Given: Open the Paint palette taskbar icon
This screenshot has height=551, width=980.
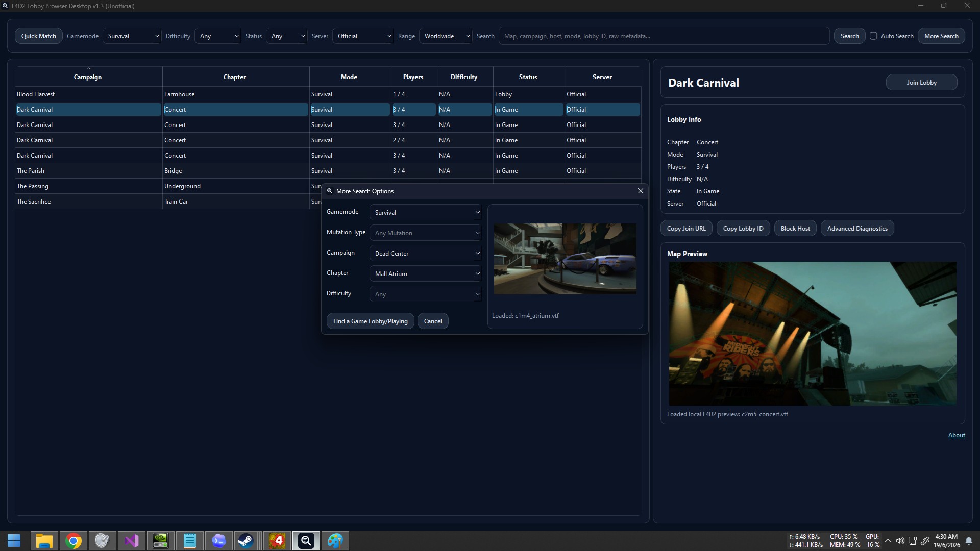Looking at the screenshot, I should click(335, 541).
